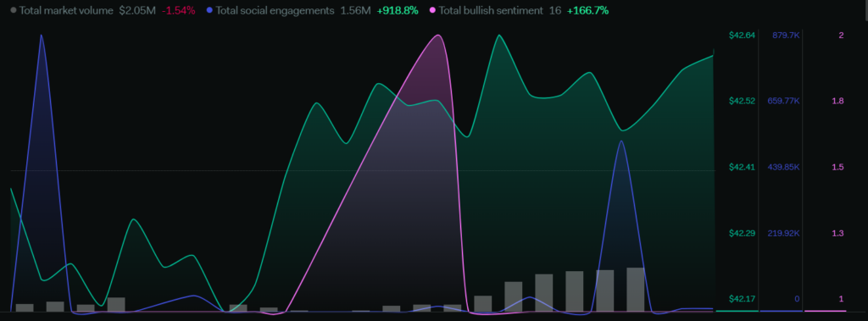This screenshot has height=321, width=868.
Task: Click the pink bullish sentiment peak
Action: (x=438, y=36)
